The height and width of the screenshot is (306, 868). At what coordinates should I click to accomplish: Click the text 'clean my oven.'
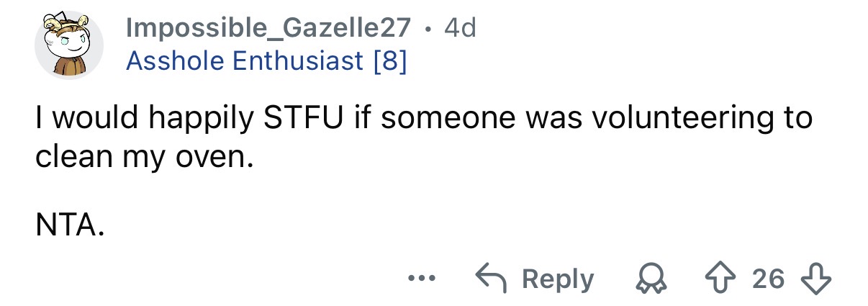[x=144, y=156]
